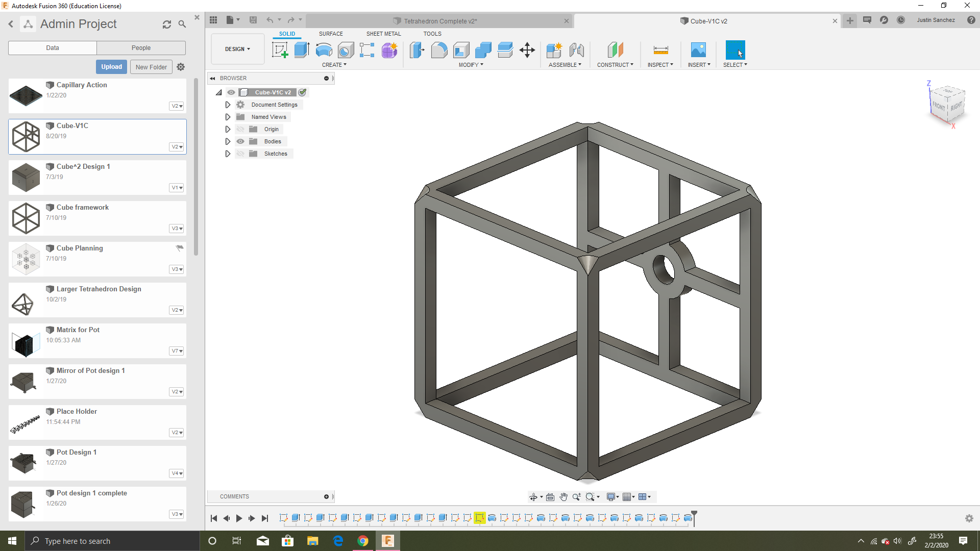Toggle visibility of Cube-V1C v2 root component

click(231, 92)
